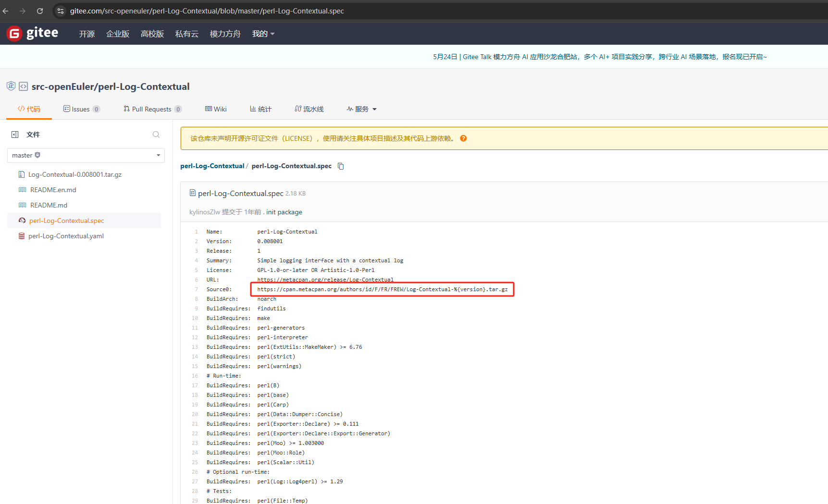
Task: Click the browser address bar URL
Action: (207, 11)
